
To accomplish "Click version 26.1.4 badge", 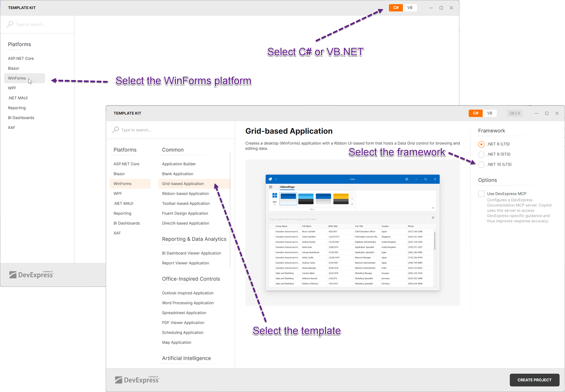I will click(515, 113).
